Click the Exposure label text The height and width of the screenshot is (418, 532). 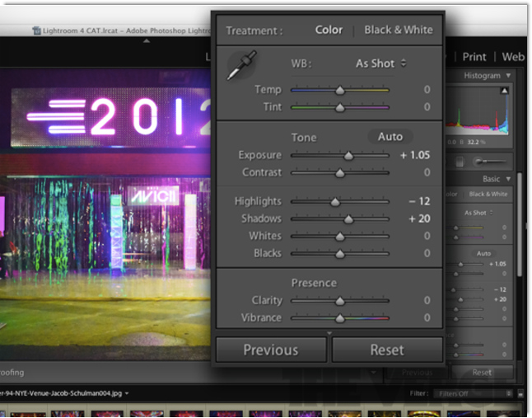[x=260, y=155]
